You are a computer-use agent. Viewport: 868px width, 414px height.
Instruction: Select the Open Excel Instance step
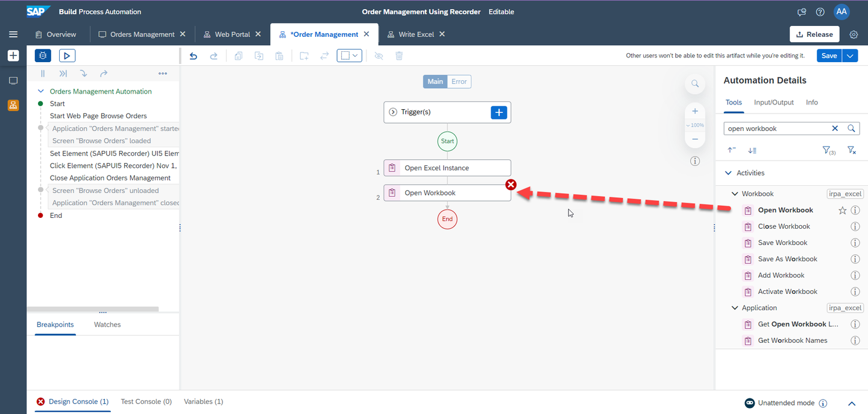pos(447,168)
